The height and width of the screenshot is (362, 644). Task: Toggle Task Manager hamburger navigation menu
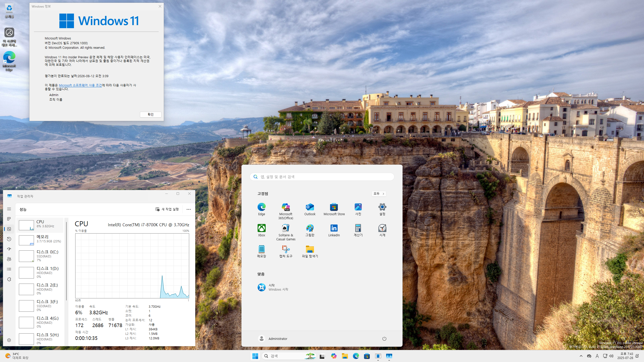[9, 209]
